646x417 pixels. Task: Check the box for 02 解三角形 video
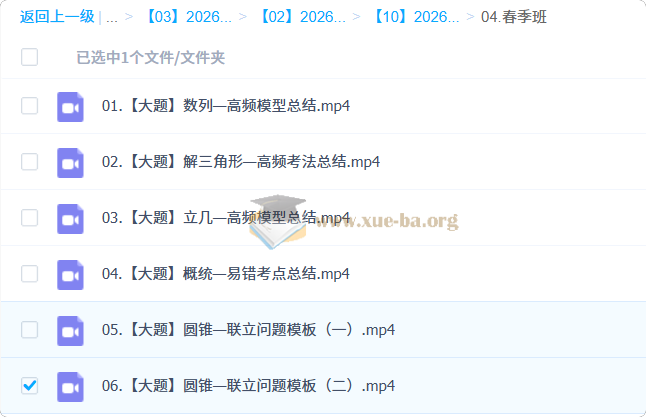pyautogui.click(x=30, y=162)
